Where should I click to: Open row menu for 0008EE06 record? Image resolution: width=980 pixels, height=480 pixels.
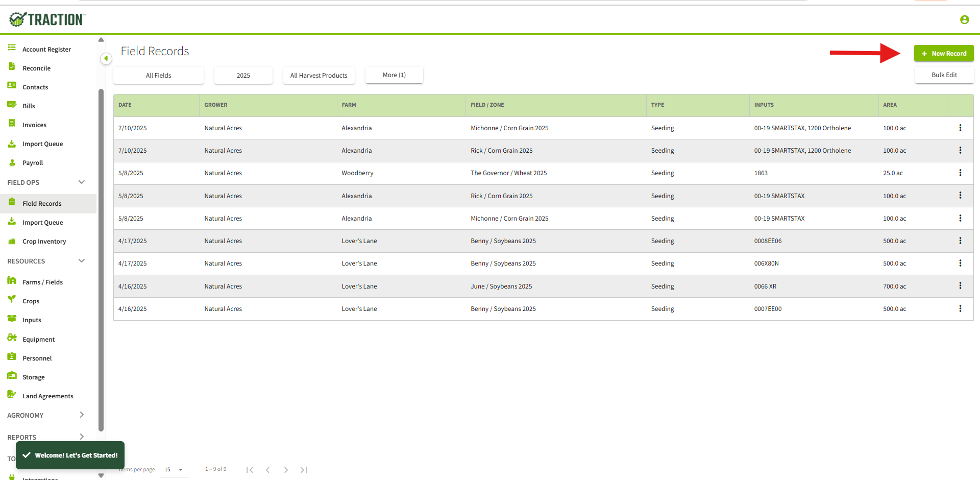tap(960, 241)
